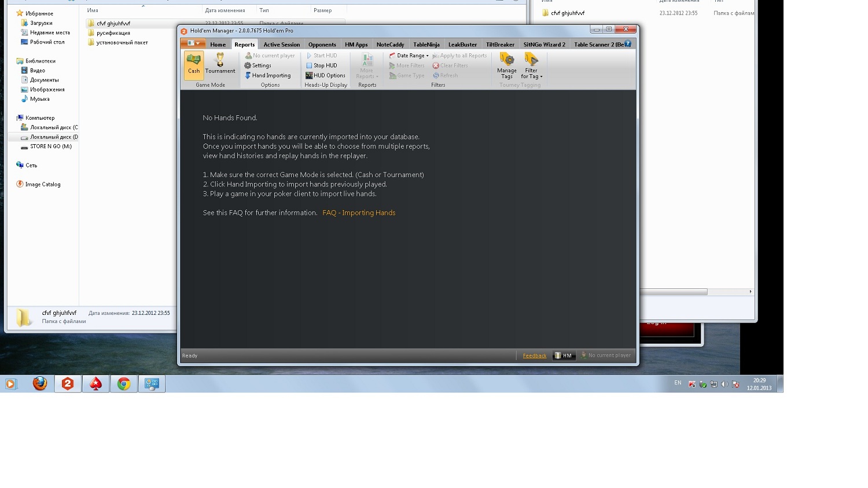Switch to SitNGo Wizard 2 tab
This screenshot has width=868, height=488.
(545, 45)
